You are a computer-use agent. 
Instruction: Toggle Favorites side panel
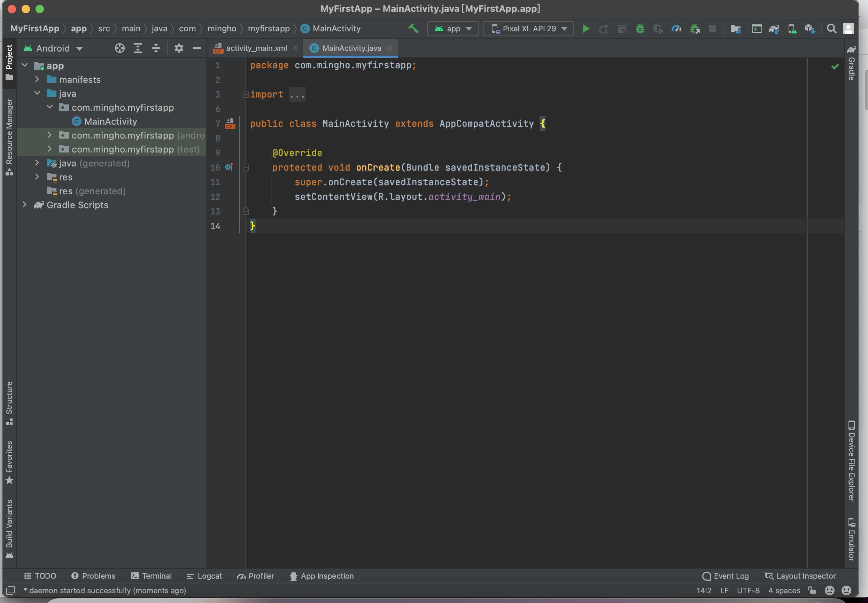pos(9,462)
